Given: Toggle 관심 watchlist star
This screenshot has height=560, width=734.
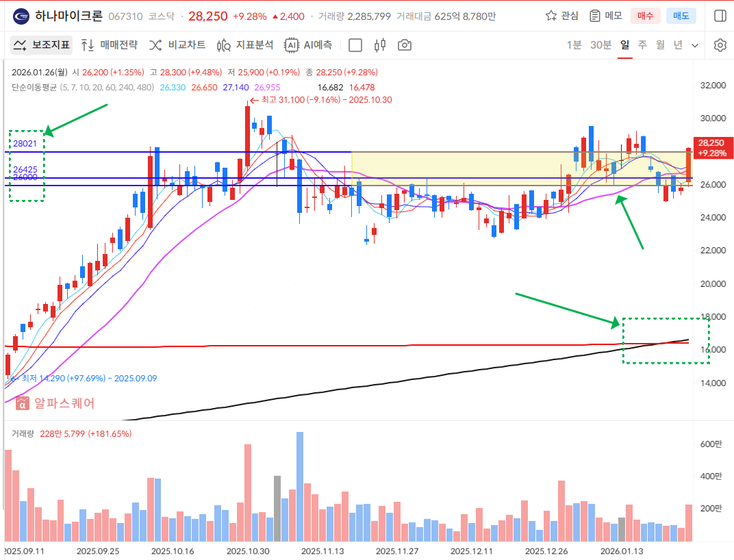Looking at the screenshot, I should [561, 16].
